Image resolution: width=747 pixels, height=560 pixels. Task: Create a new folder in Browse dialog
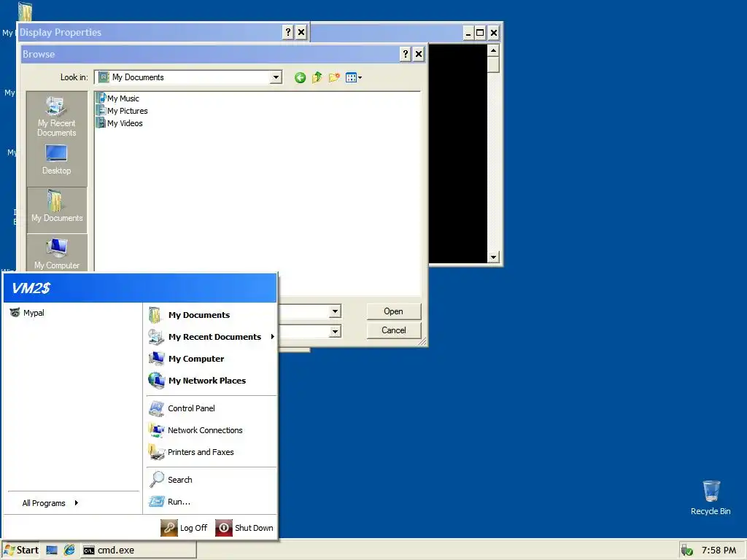334,77
